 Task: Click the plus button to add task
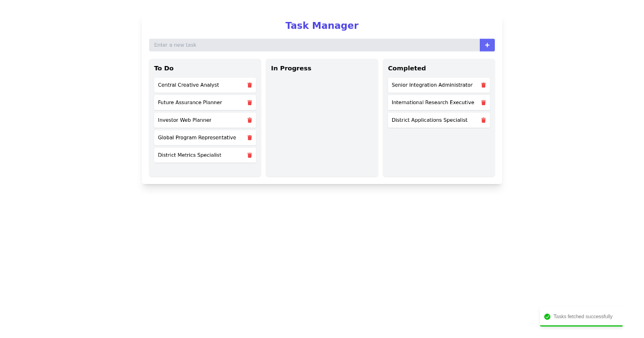click(x=487, y=45)
